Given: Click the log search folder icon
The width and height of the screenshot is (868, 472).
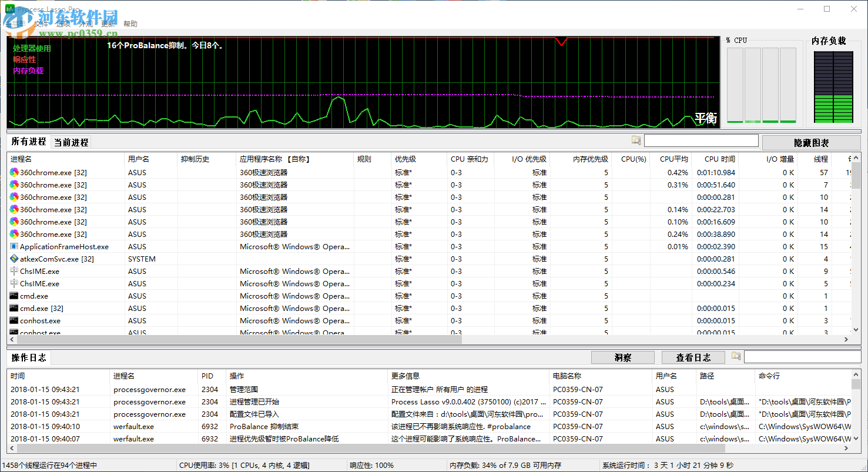Looking at the screenshot, I should pos(736,356).
